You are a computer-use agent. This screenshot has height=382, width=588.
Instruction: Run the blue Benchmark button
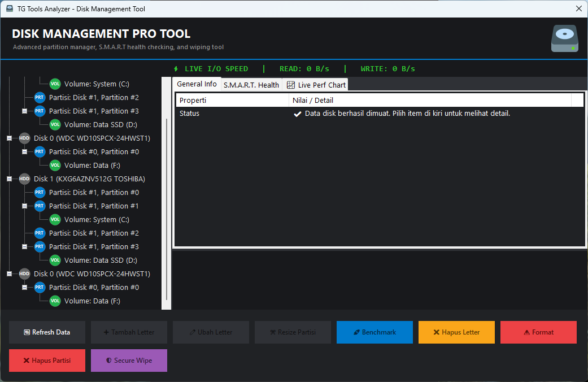point(374,332)
